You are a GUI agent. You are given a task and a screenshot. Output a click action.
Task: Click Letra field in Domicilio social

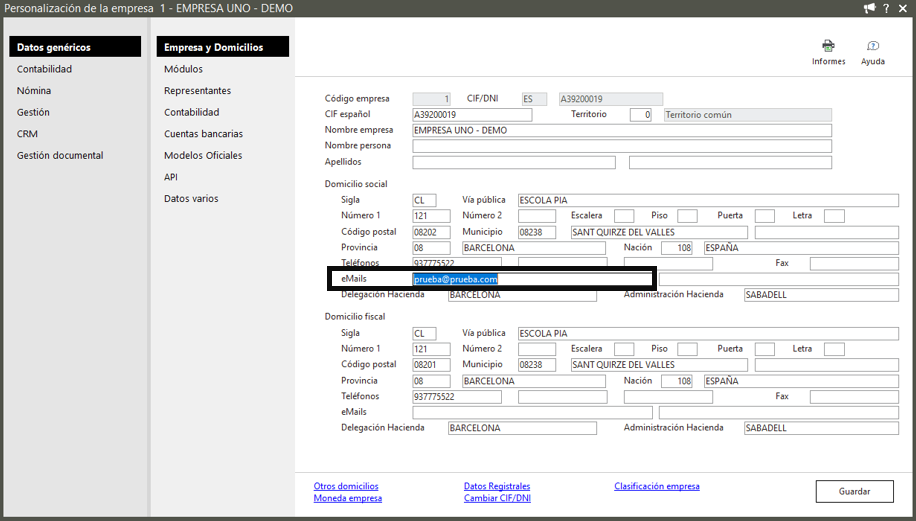(834, 216)
